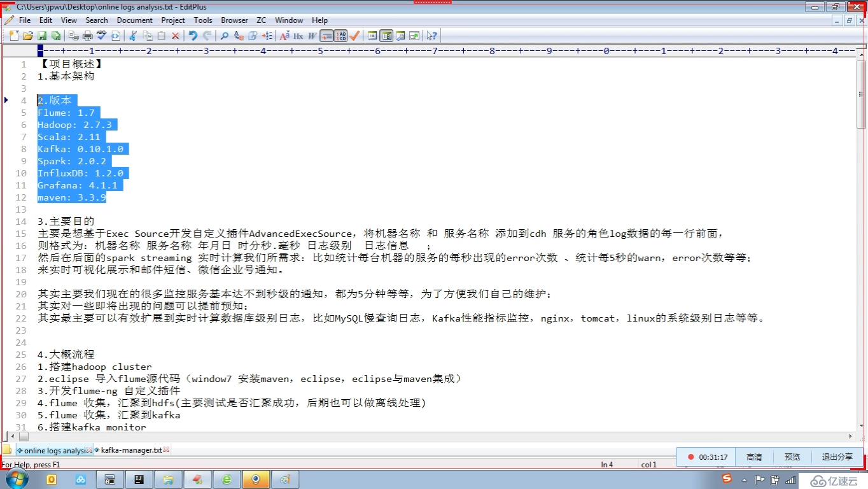Open the Browser menu

[234, 20]
